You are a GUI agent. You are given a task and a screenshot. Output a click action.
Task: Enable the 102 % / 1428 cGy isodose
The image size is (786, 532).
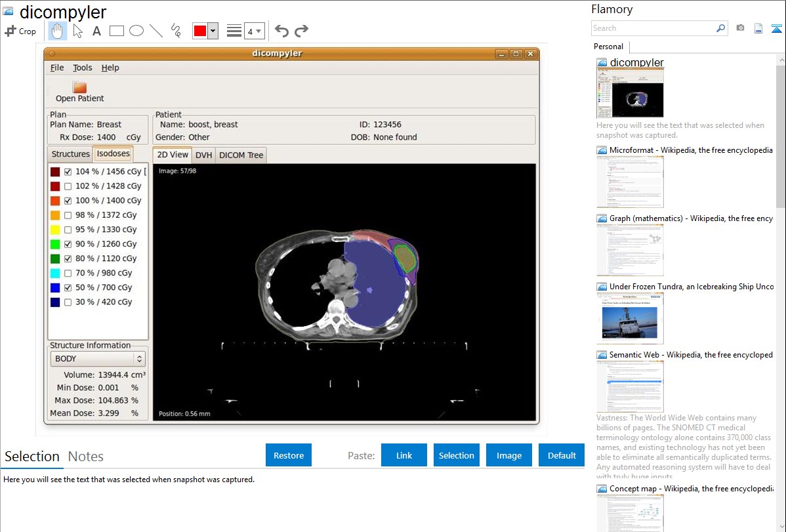coord(68,186)
